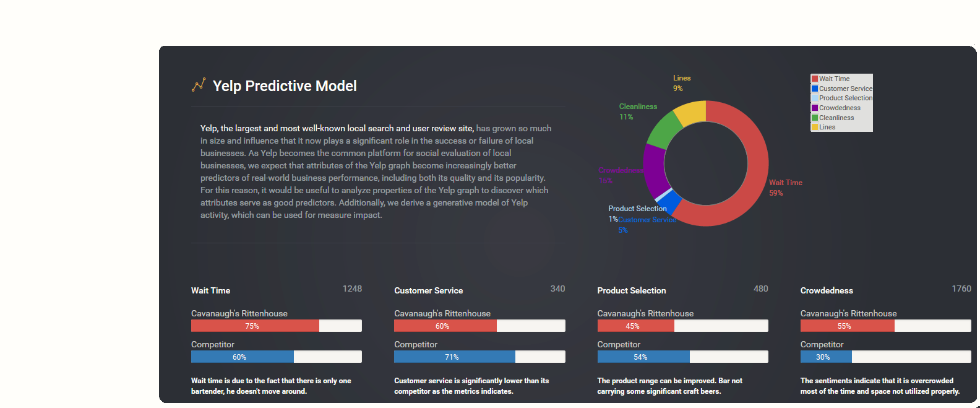Click the 480 count value
Screen dimensions: 980x408
[x=761, y=289]
